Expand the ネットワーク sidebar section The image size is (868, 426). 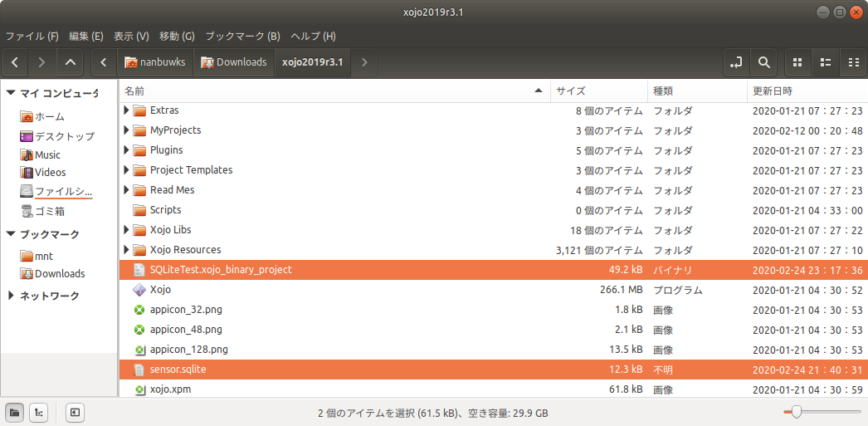pyautogui.click(x=11, y=296)
